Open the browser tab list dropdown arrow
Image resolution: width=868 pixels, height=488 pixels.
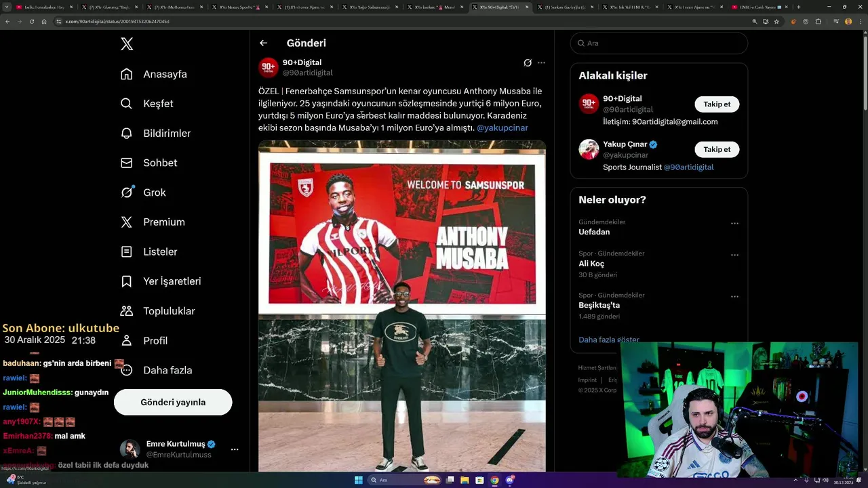point(6,7)
